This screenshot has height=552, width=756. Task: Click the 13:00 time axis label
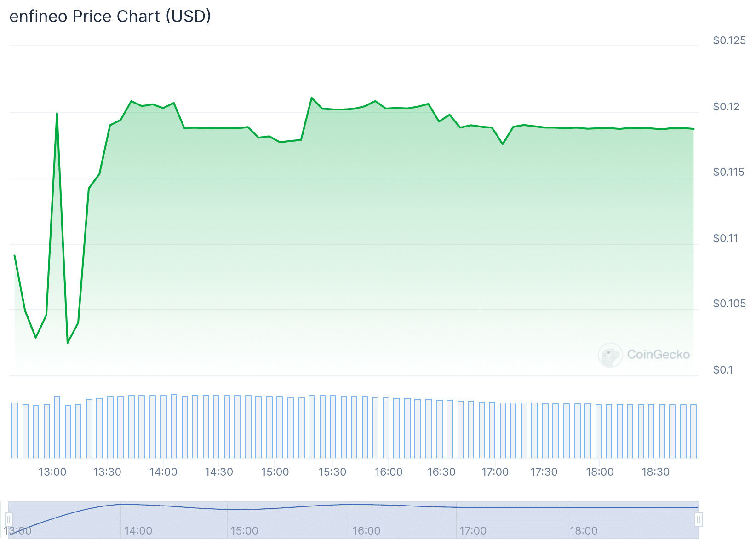click(x=52, y=472)
